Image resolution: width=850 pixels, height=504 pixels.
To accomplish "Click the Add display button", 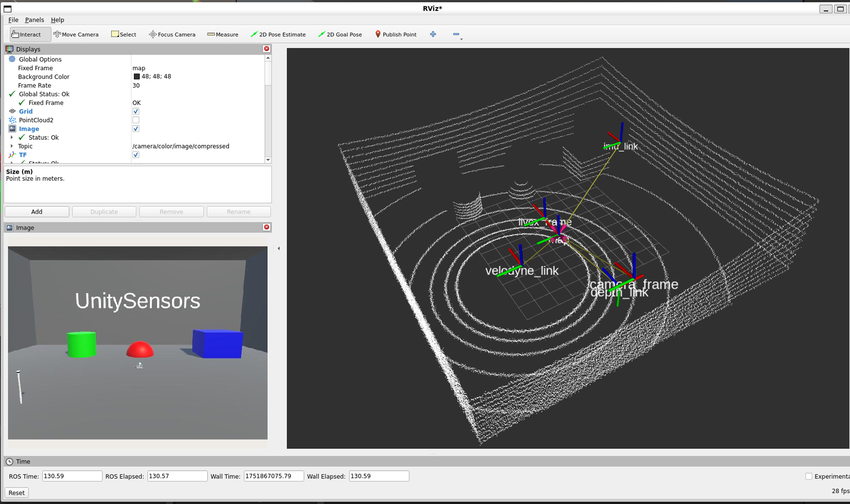I will click(37, 212).
